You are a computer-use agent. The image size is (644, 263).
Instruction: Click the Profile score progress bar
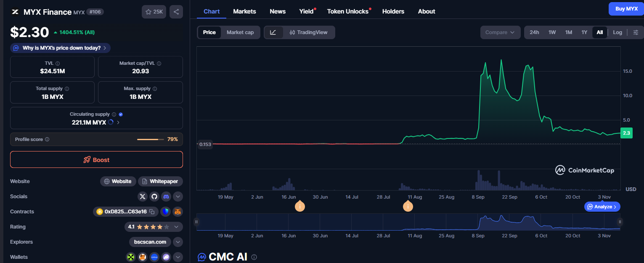tap(151, 139)
